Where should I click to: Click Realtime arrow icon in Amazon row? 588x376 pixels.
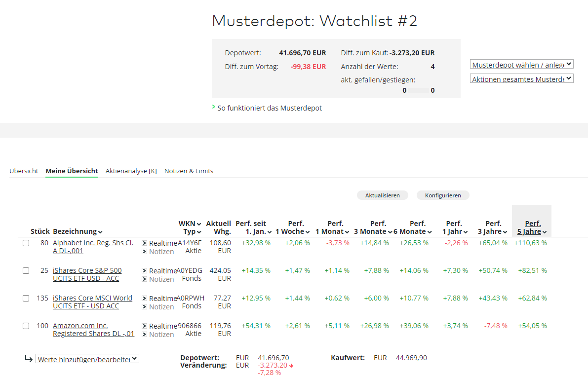coord(144,326)
